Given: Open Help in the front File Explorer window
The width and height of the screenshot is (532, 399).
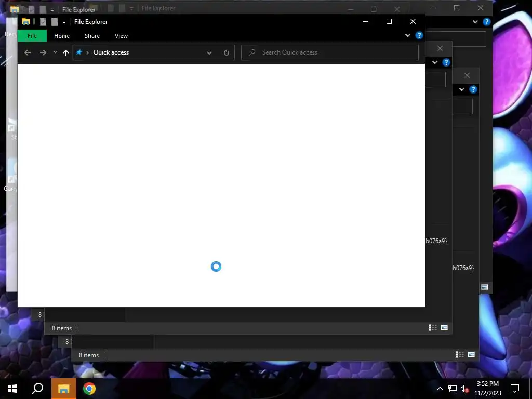Looking at the screenshot, I should [419, 35].
